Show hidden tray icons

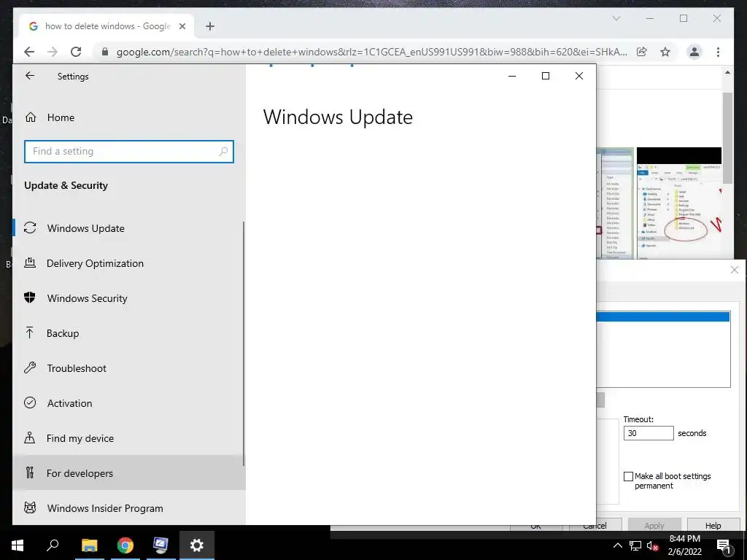[617, 545]
